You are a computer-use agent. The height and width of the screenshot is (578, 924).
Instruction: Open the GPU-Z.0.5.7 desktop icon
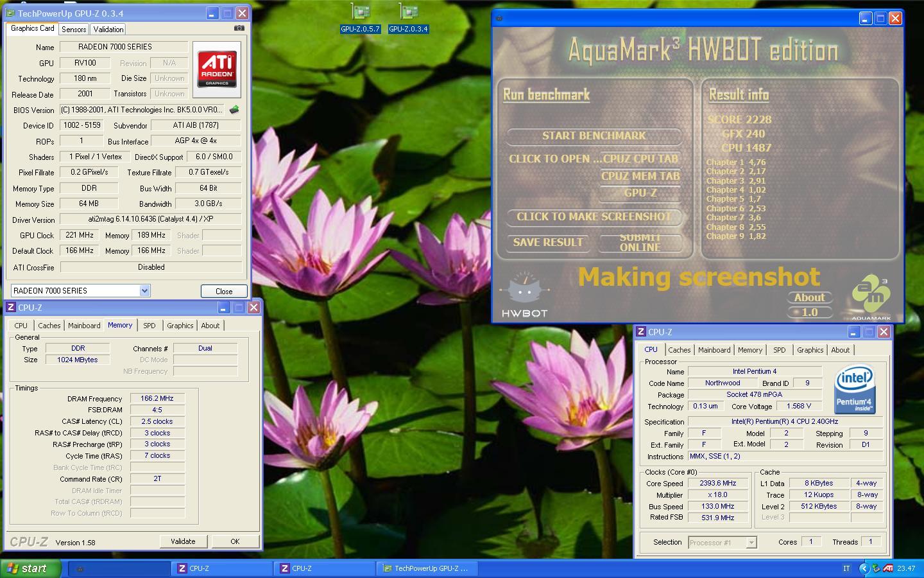click(361, 19)
